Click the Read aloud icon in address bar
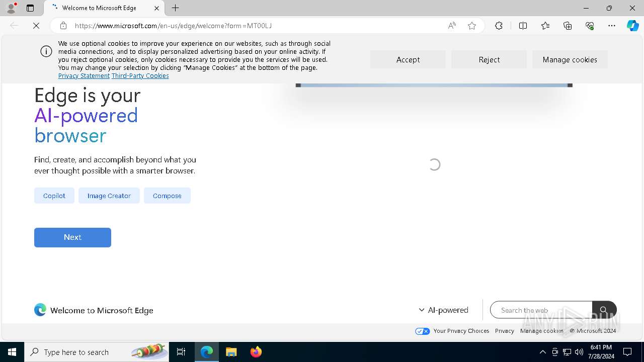644x362 pixels. click(452, 26)
